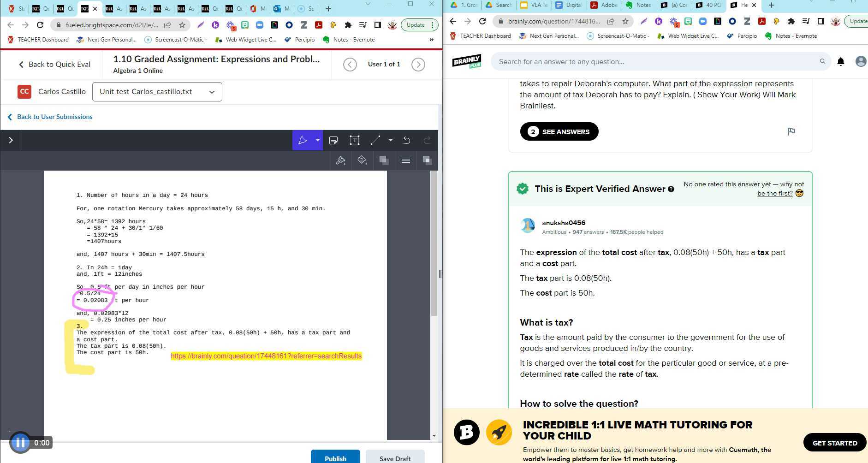Screen dimensions: 868x463
Task: Click the Redo annotation icon
Action: click(x=425, y=140)
